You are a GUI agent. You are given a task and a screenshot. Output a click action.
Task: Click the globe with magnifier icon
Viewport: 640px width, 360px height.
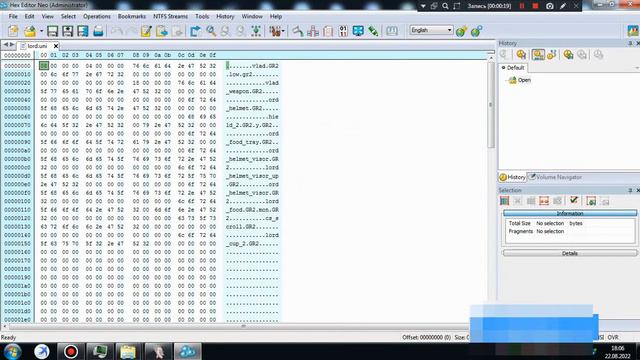pos(477,31)
